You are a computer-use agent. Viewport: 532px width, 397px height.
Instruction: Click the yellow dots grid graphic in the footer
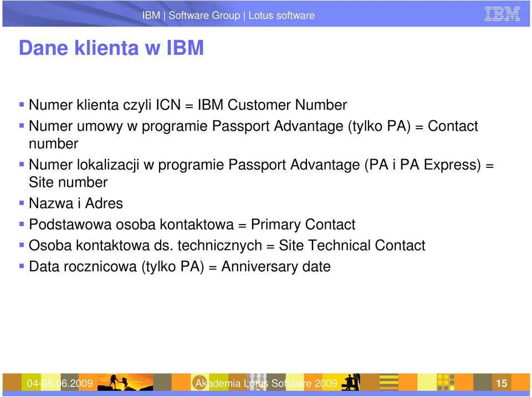(x=446, y=383)
